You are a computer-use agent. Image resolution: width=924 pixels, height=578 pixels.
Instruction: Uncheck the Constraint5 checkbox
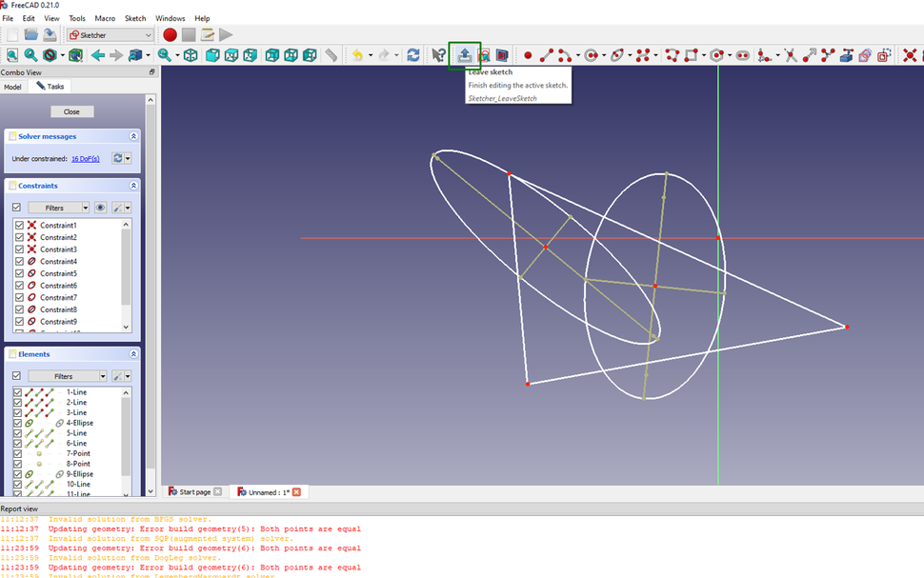(x=19, y=273)
